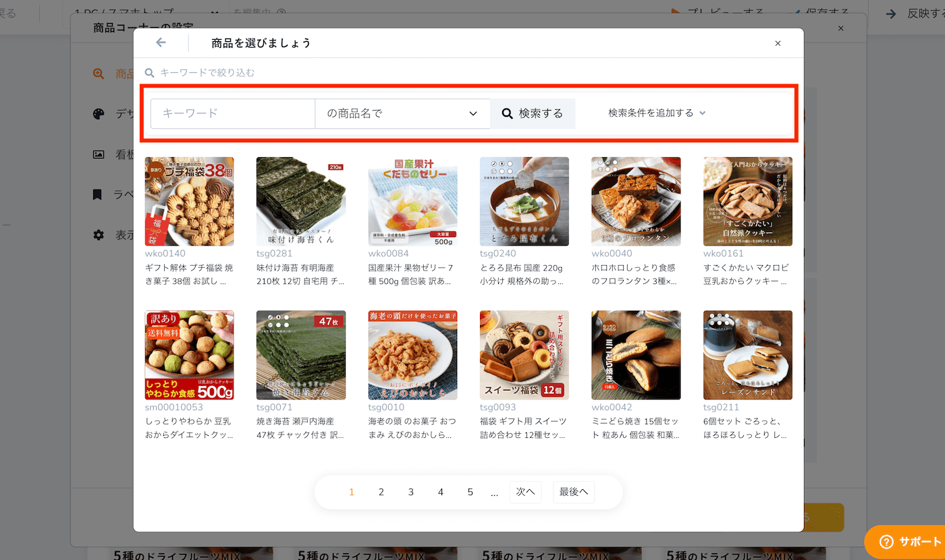Click product code wko0042

tap(612, 408)
